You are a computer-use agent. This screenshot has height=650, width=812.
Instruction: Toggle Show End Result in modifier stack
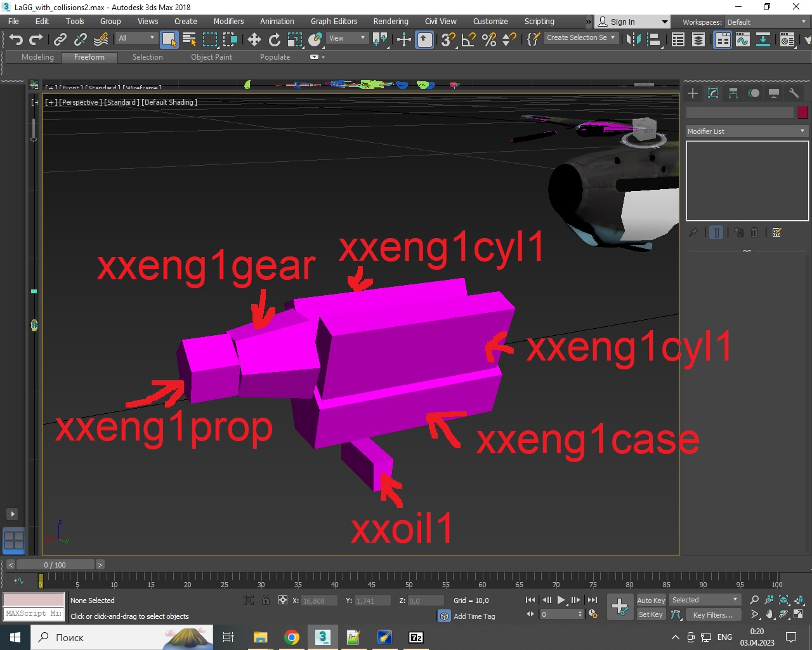716,232
